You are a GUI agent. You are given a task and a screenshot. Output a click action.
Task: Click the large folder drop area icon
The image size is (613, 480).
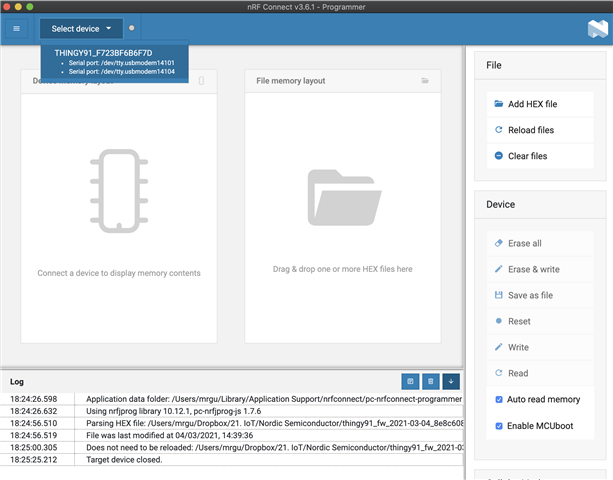(x=344, y=197)
